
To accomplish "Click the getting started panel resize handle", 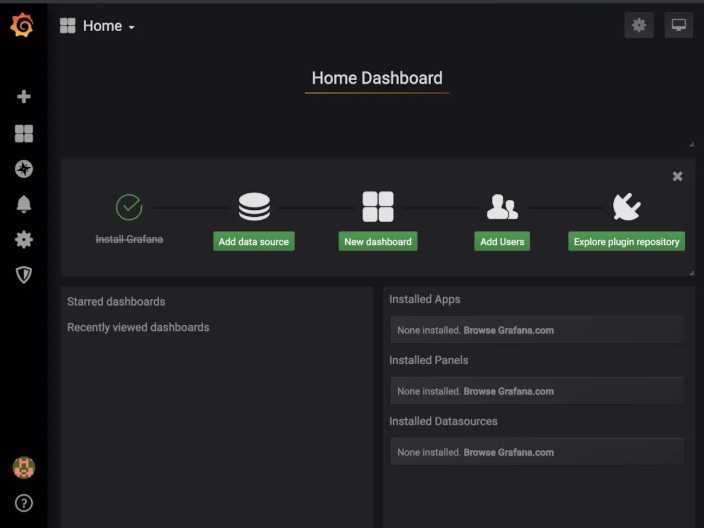I will [691, 273].
